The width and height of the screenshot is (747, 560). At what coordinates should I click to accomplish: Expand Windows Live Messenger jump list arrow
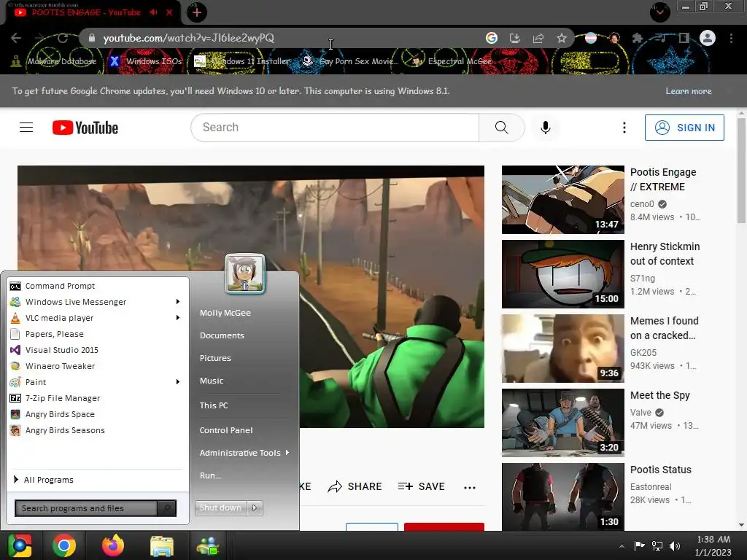(178, 302)
